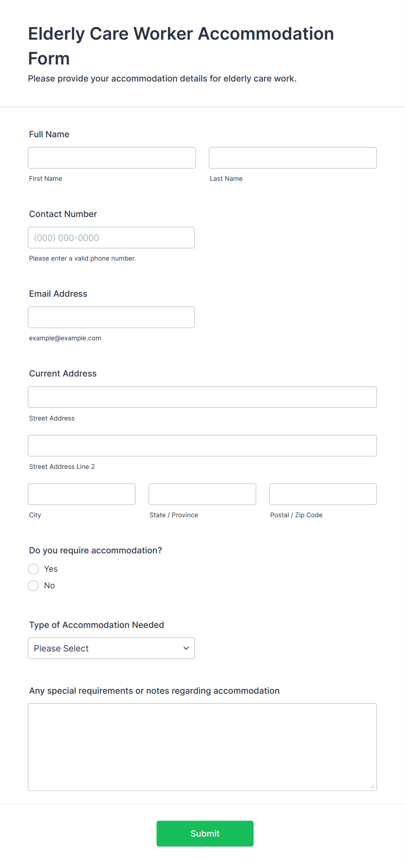The width and height of the screenshot is (405, 868).
Task: Select the State / Province field
Action: pyautogui.click(x=202, y=494)
